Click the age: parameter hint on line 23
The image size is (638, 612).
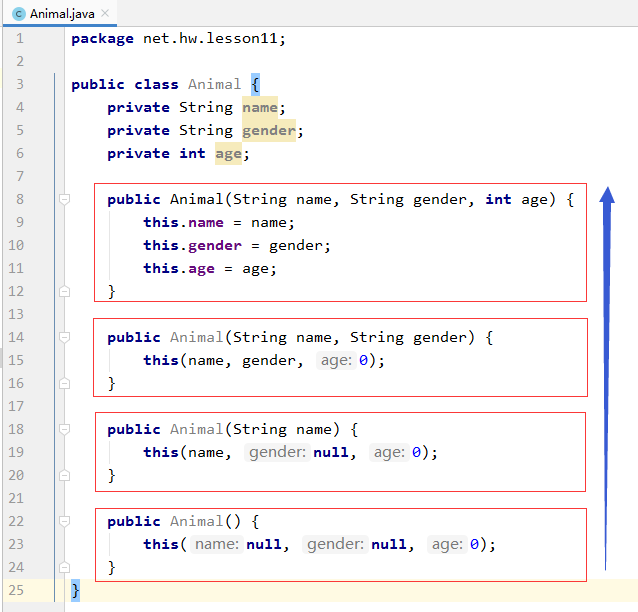[447, 544]
